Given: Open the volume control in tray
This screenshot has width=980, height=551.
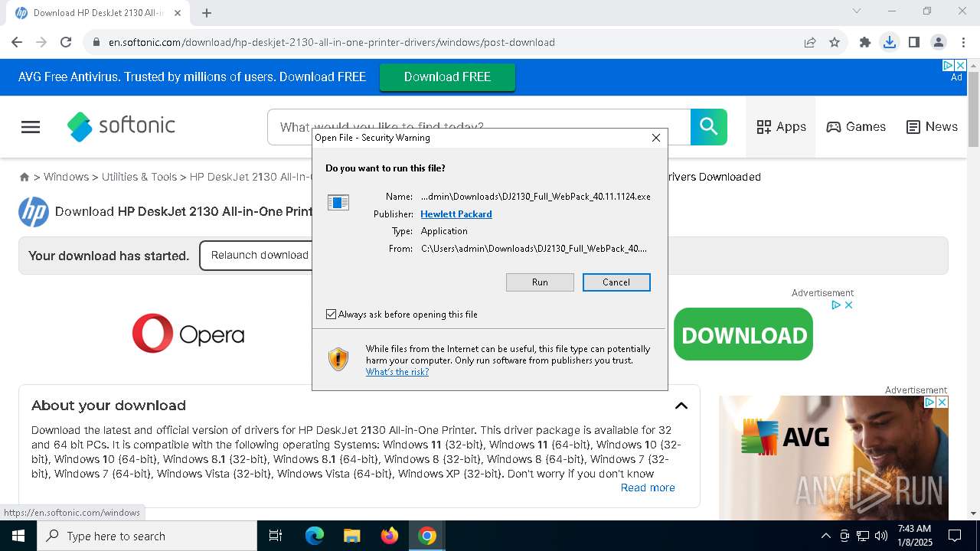Looking at the screenshot, I should 881,536.
